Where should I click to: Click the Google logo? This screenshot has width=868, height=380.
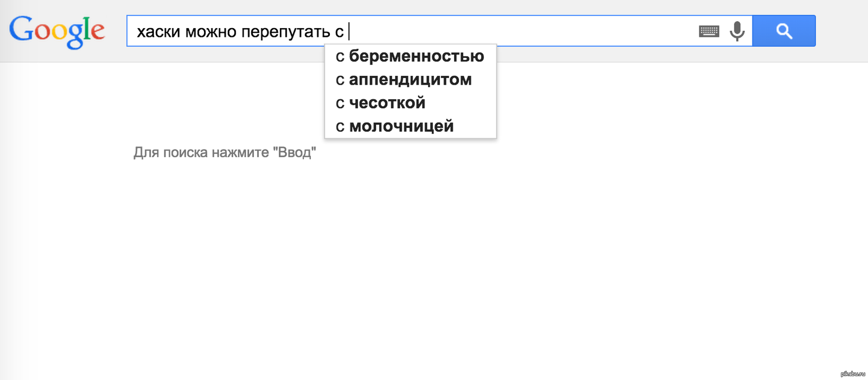(57, 31)
